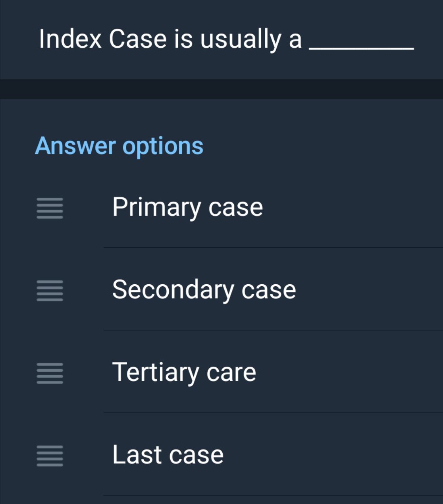The image size is (443, 504).
Task: Select the correct answer Primary case
Action: [188, 206]
